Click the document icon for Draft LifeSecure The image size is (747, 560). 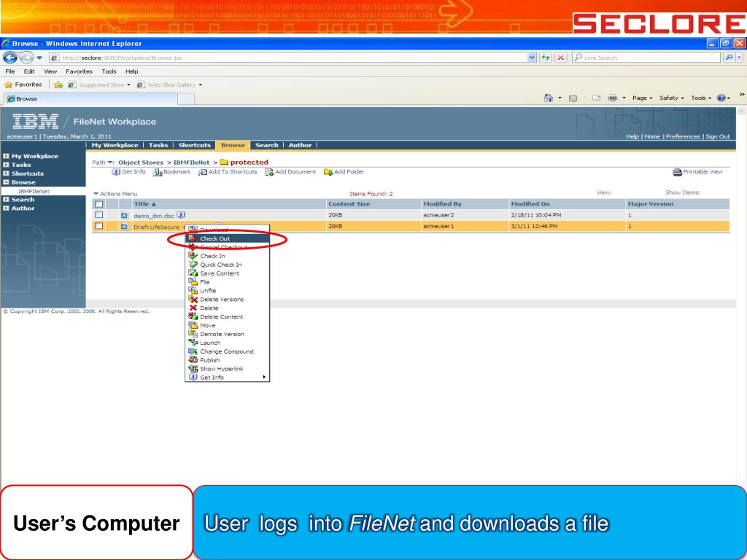coord(125,227)
